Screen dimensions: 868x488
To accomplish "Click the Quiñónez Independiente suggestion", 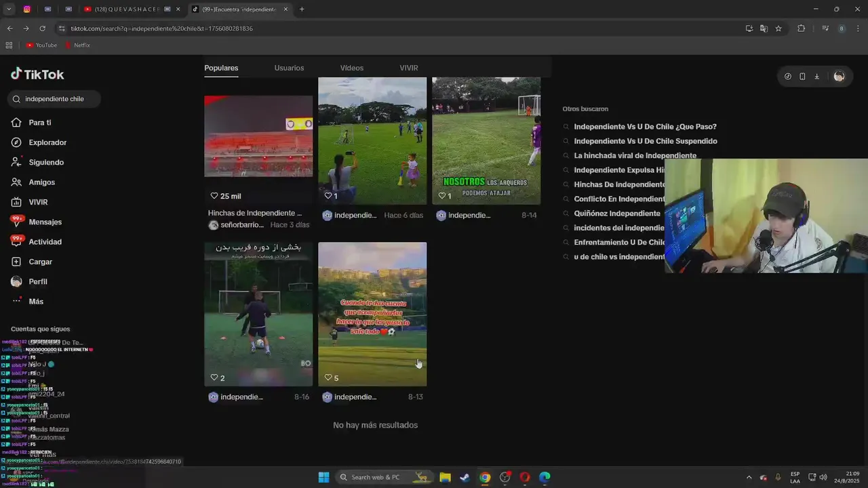I will click(617, 213).
